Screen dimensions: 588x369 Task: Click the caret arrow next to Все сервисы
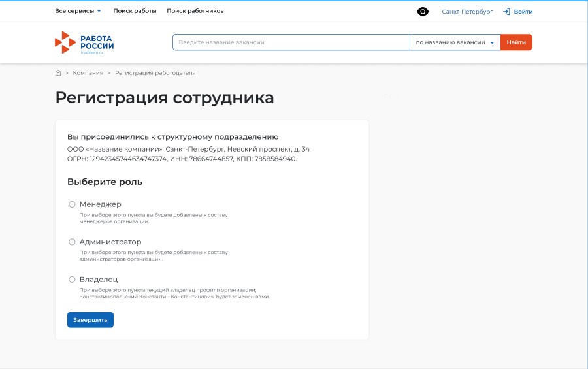[99, 12]
